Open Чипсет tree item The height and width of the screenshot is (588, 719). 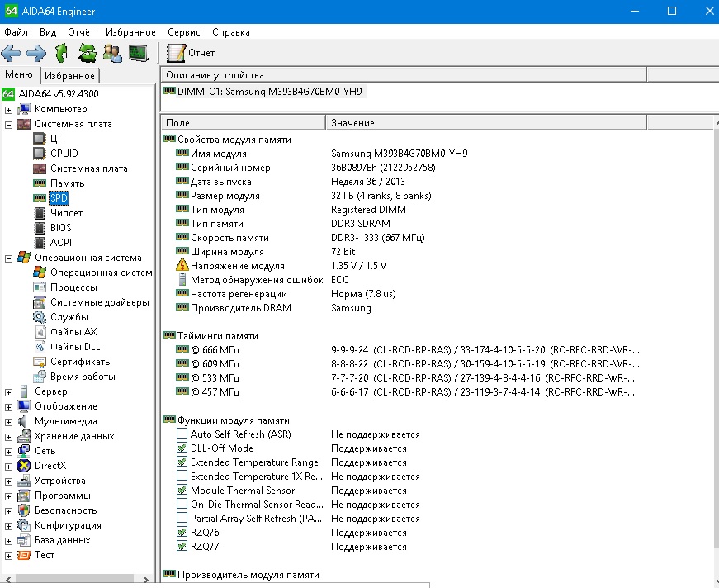coord(66,213)
